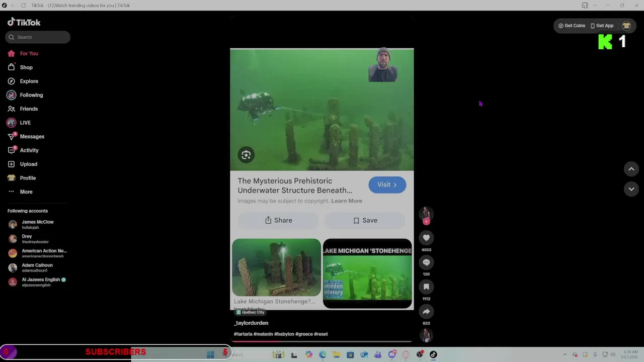Open the Activity notifications
This screenshot has height=362, width=644.
point(23,150)
